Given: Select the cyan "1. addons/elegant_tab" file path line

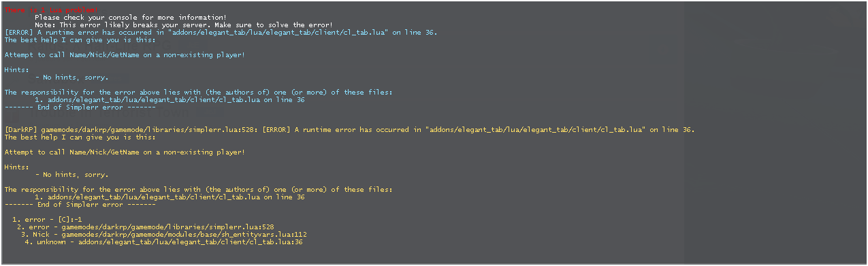Looking at the screenshot, I should coord(170,99).
